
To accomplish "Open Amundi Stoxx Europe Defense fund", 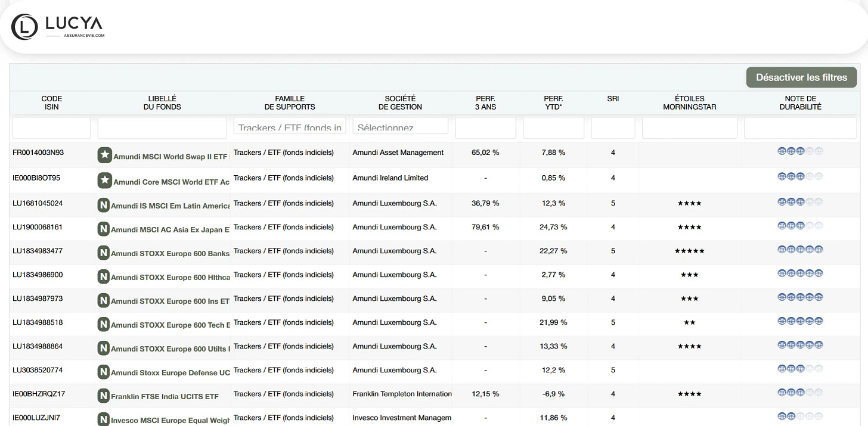I will pyautogui.click(x=170, y=372).
